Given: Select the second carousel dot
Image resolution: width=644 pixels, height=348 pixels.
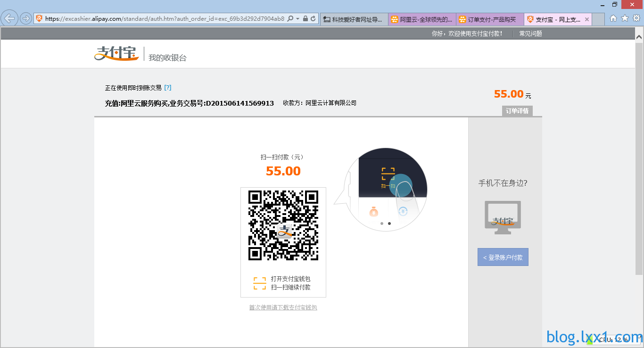Looking at the screenshot, I should (x=389, y=224).
